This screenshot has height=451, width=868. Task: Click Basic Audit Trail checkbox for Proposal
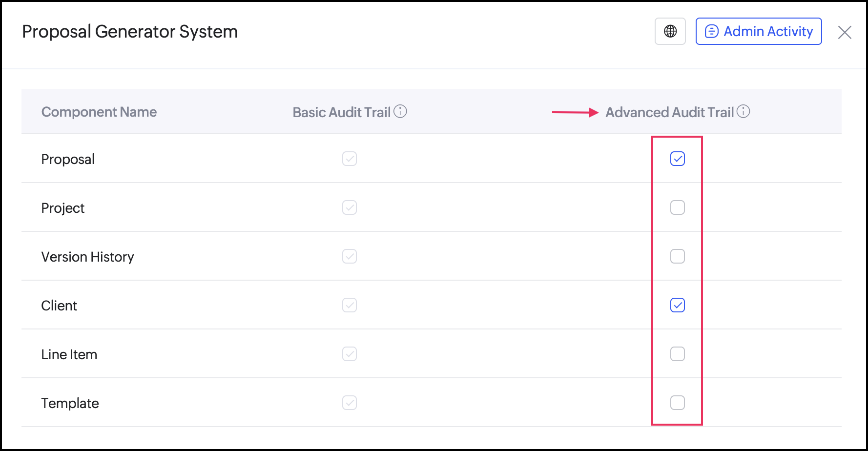[x=350, y=159]
